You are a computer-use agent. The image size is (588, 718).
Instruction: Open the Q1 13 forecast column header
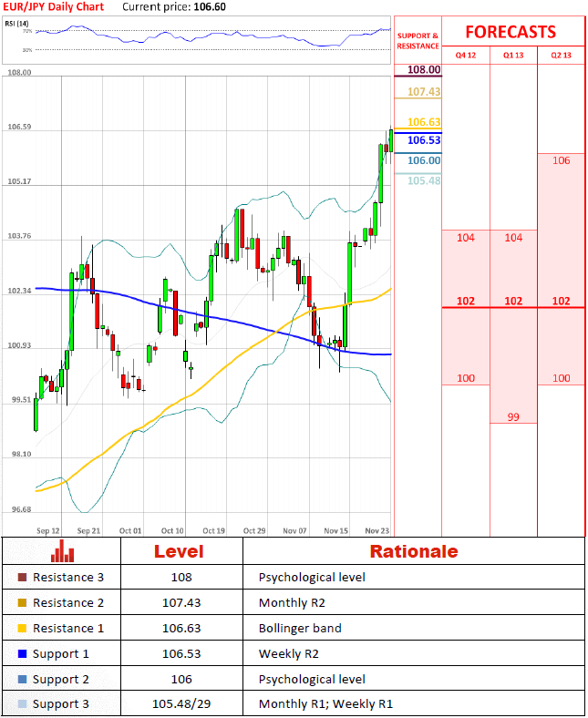pos(513,55)
